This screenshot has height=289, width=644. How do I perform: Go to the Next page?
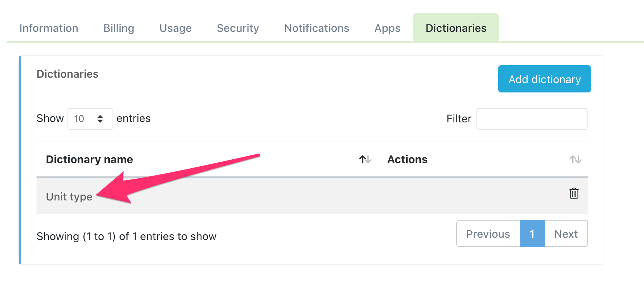[x=566, y=234]
